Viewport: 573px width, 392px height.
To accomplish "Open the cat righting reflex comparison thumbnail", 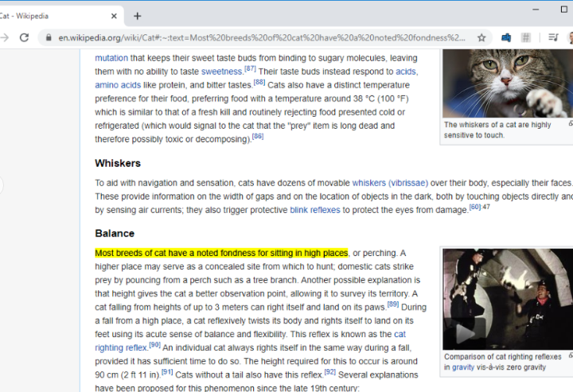I will (507, 298).
